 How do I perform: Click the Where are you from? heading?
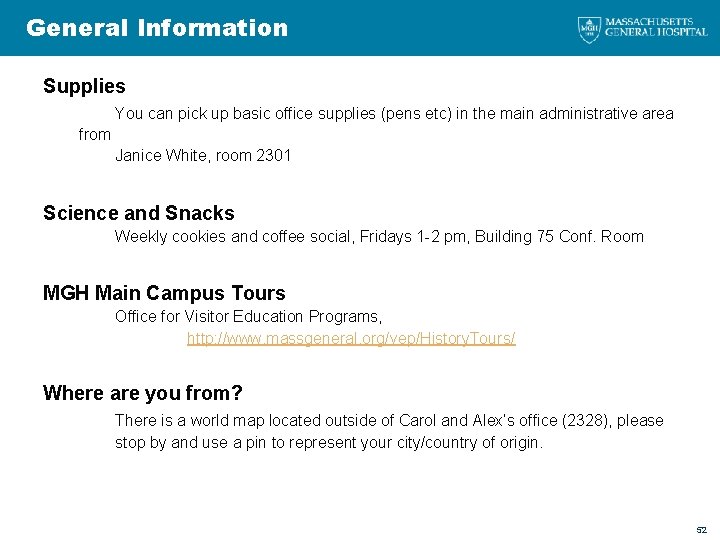pos(142,393)
